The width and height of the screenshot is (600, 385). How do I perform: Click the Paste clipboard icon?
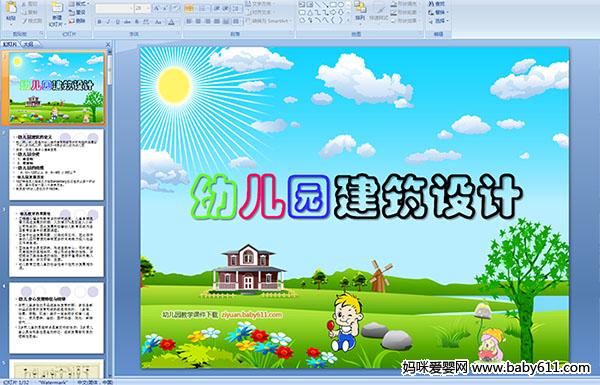11,8
